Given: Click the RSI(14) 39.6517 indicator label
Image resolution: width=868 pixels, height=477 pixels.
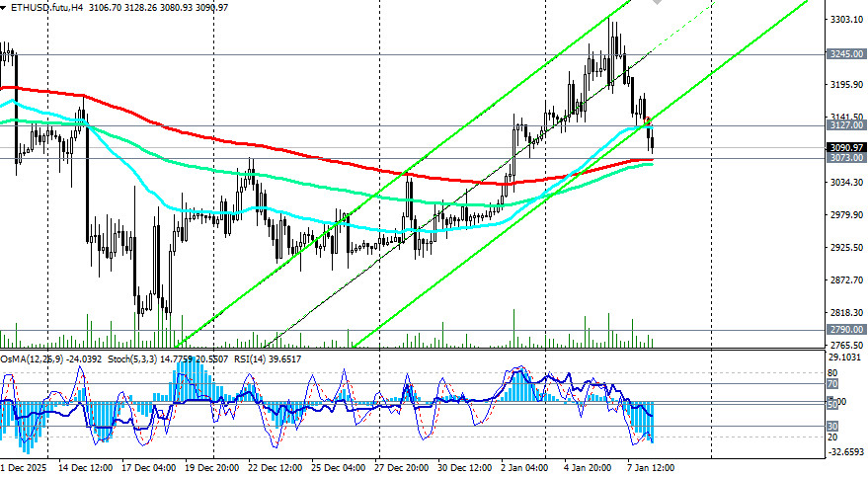Looking at the screenshot, I should (x=268, y=359).
